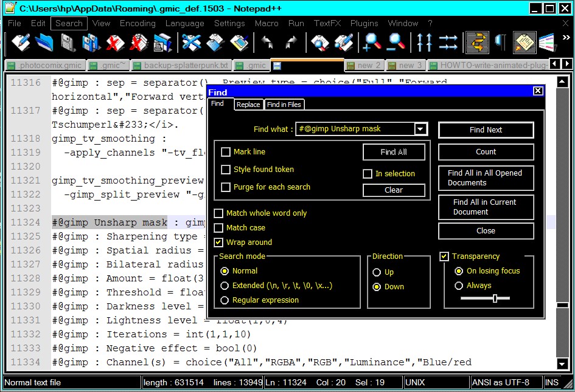Select Regular expression search mode
This screenshot has width=575, height=392.
225,300
